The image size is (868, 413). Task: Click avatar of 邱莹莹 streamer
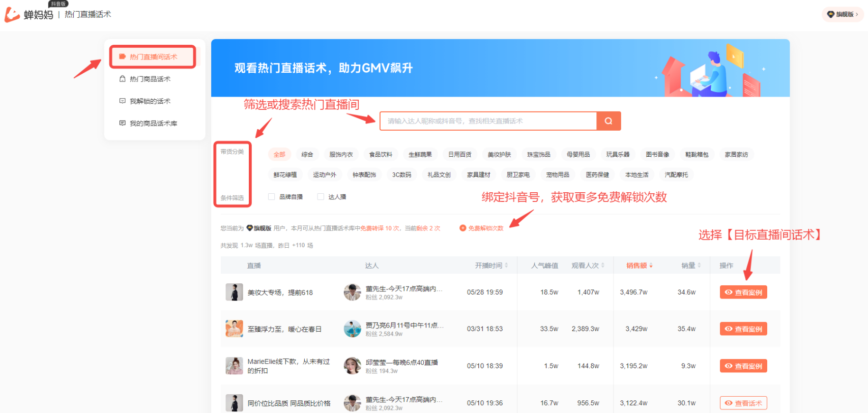point(352,366)
